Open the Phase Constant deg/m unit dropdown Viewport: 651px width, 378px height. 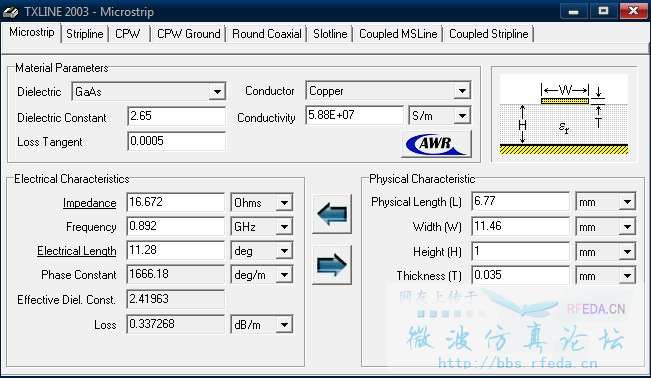coord(284,275)
